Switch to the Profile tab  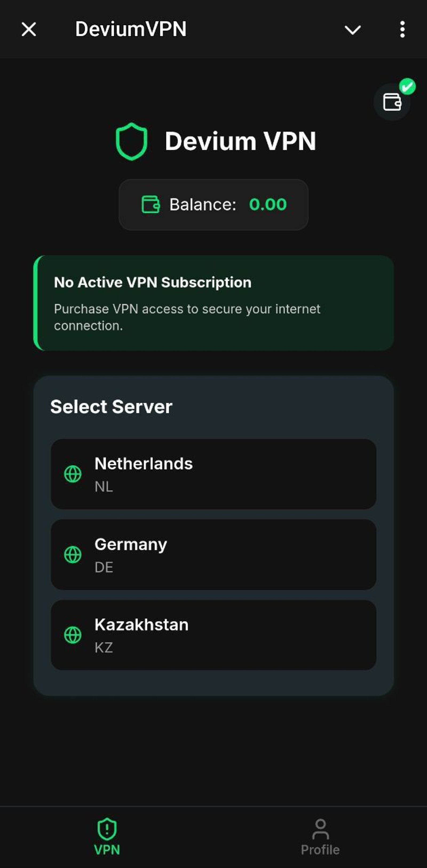[x=320, y=839]
